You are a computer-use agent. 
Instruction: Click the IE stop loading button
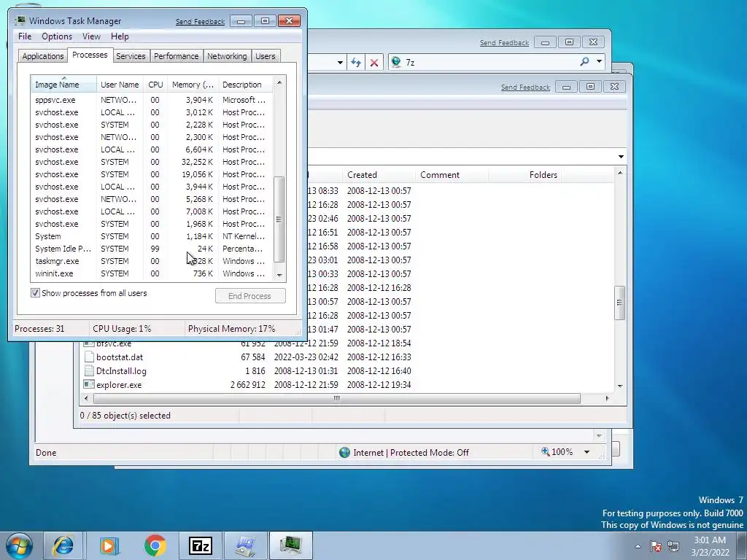pos(374,63)
